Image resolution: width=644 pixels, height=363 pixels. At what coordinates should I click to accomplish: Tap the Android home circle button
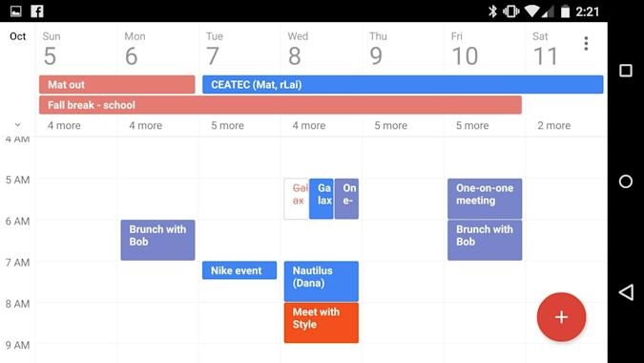coord(626,181)
